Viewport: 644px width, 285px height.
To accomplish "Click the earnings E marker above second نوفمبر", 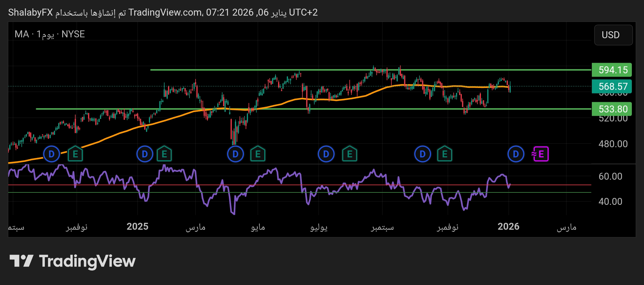I will [445, 154].
